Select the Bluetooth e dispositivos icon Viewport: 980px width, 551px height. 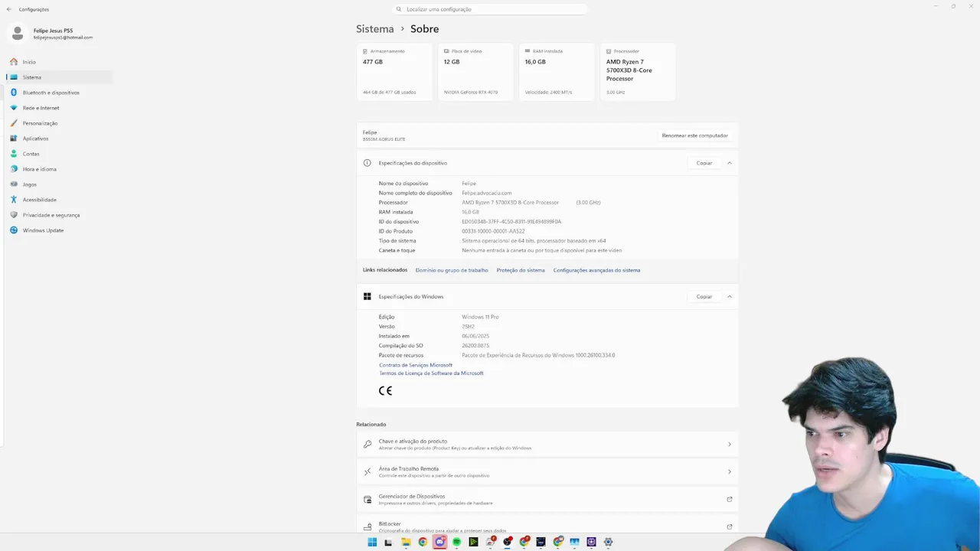[x=14, y=93]
